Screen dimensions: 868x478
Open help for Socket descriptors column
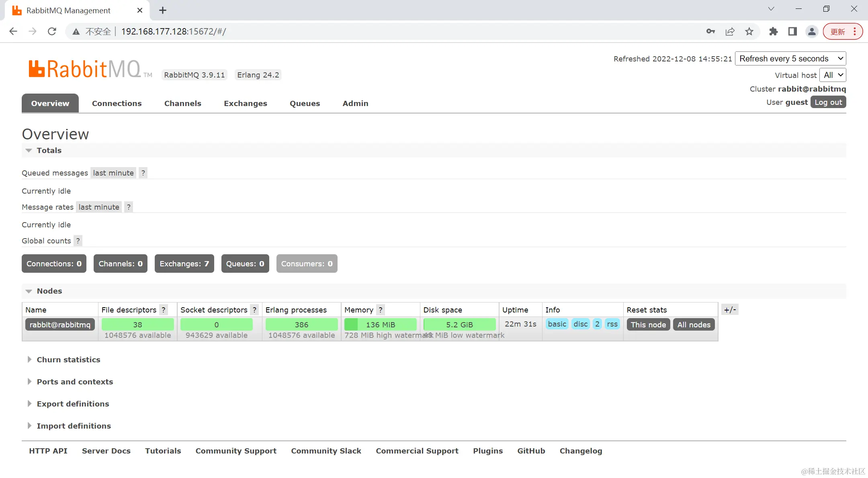(x=254, y=310)
